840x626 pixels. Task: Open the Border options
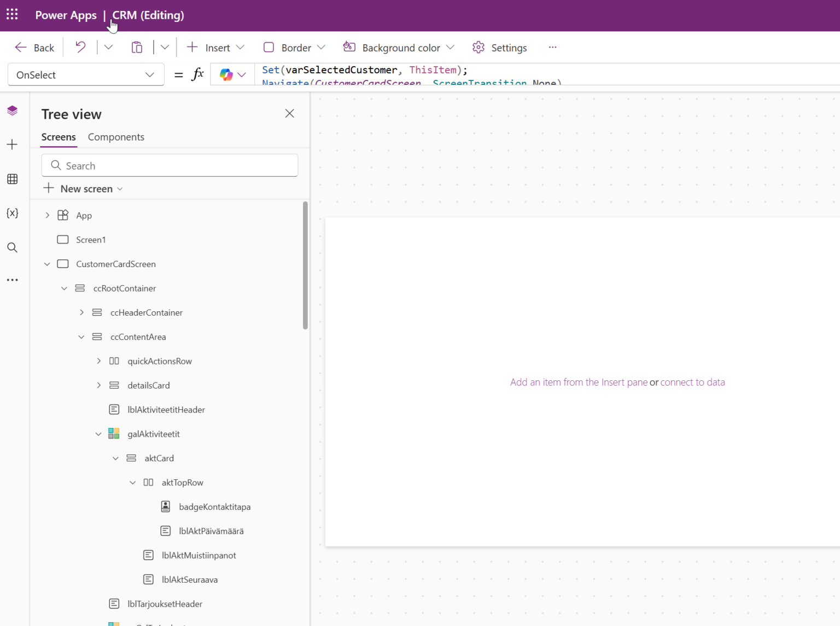(294, 48)
